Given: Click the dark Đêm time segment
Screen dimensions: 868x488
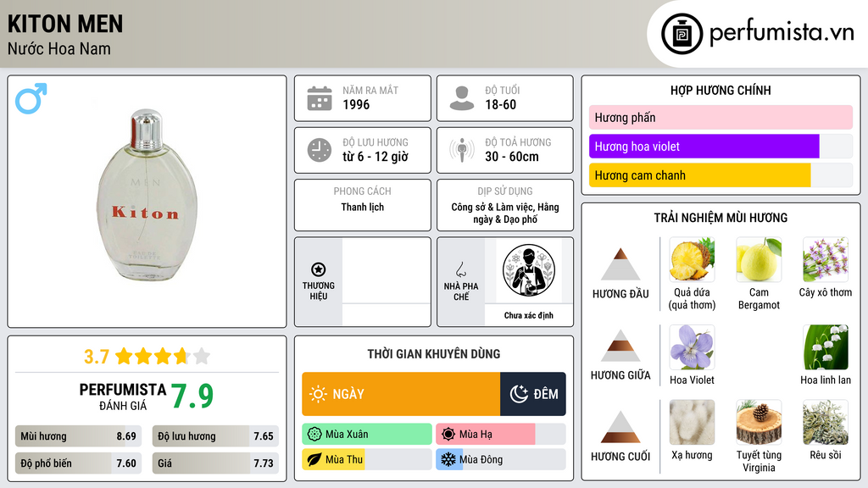Looking at the screenshot, I should point(533,394).
